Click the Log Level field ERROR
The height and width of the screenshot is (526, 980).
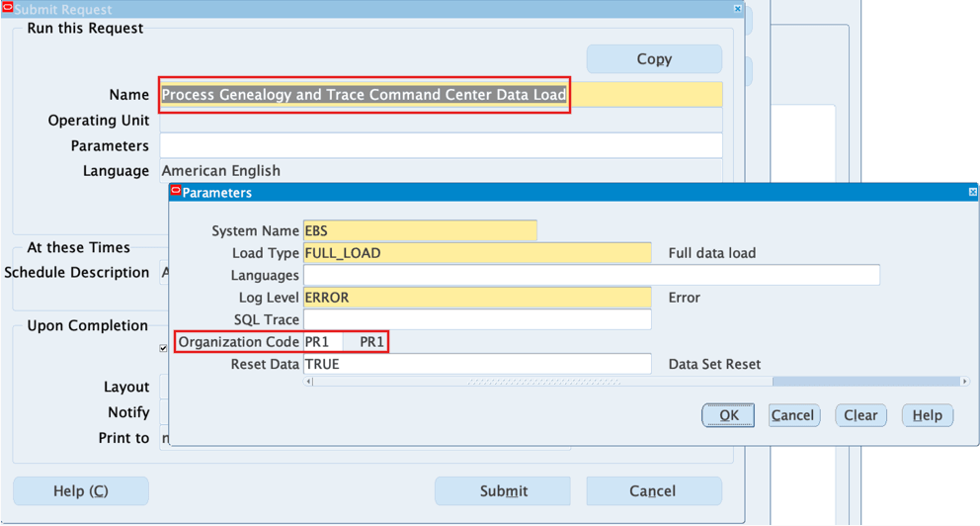[x=477, y=297]
